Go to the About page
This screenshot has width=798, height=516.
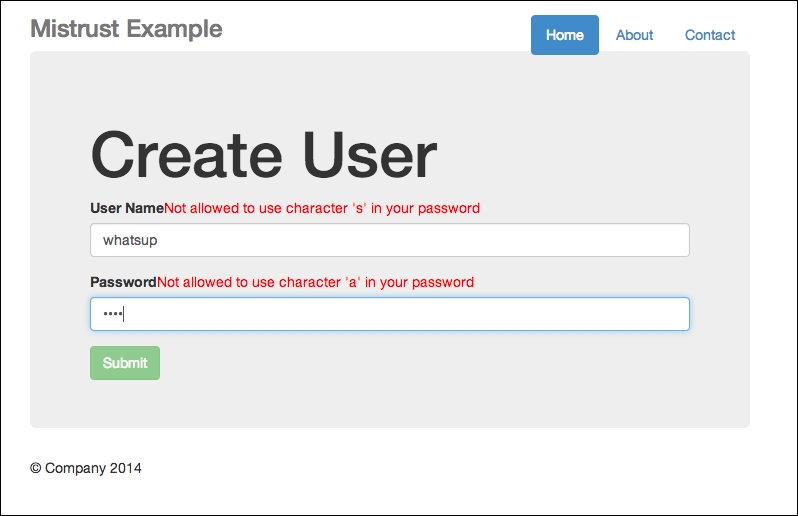(x=634, y=35)
